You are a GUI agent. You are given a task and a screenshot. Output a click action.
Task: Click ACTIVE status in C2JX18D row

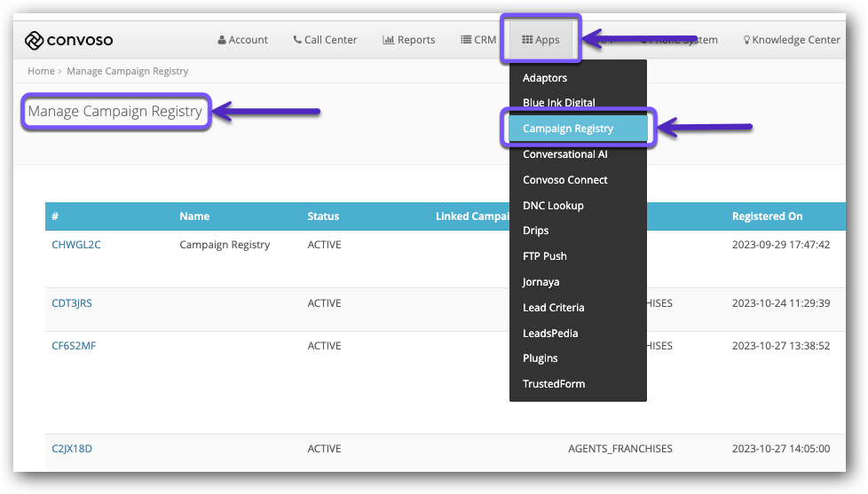coord(325,449)
